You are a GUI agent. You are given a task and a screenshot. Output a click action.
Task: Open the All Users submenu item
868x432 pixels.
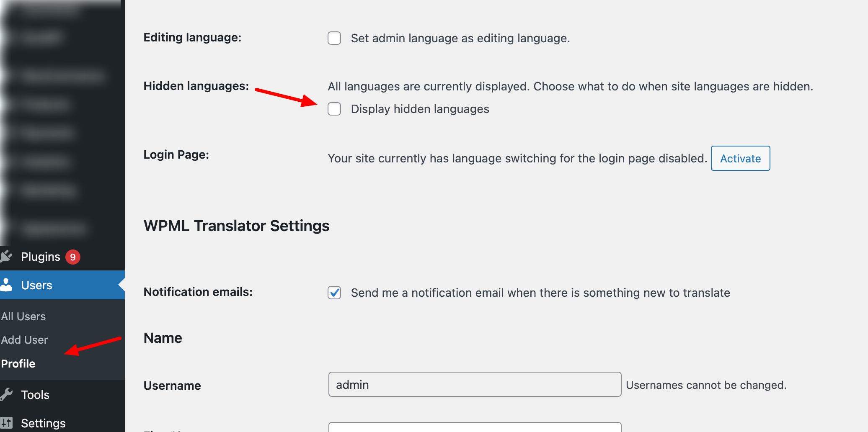click(x=23, y=316)
